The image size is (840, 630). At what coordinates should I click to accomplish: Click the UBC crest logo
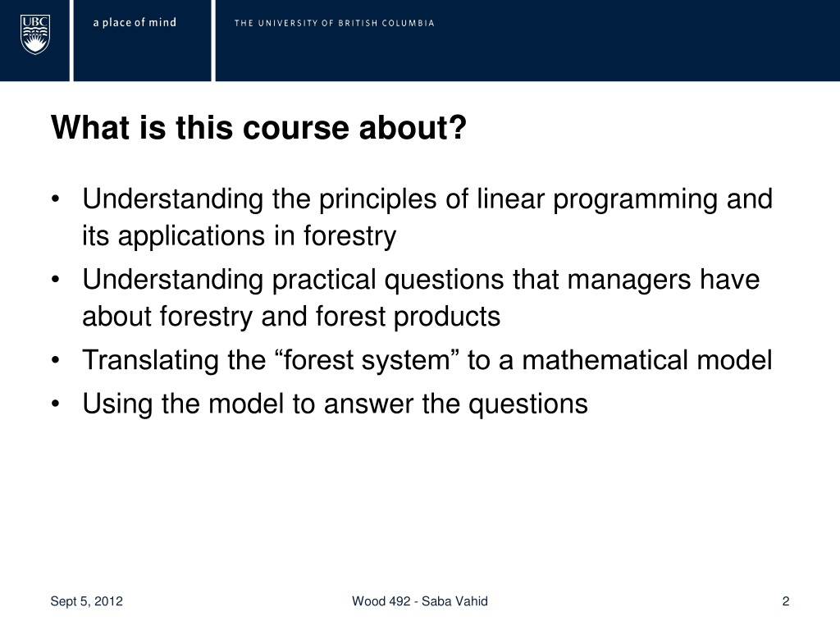tap(34, 34)
